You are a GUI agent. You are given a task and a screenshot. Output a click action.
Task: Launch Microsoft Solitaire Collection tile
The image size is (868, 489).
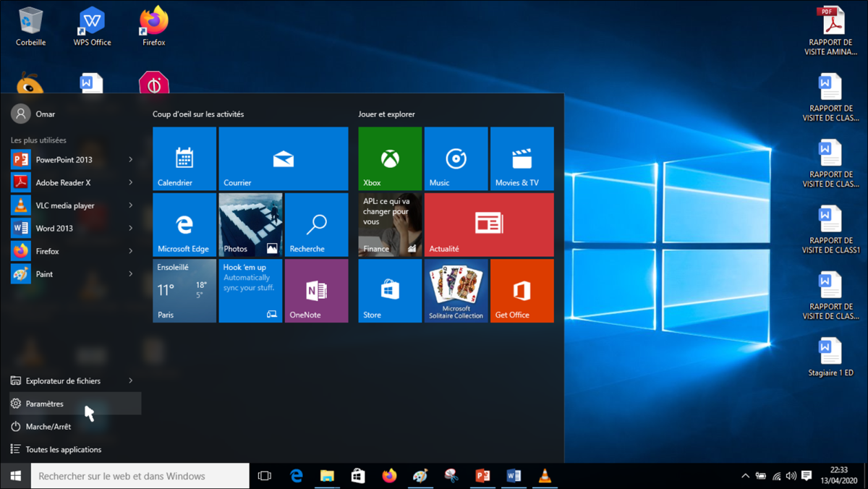pyautogui.click(x=456, y=291)
